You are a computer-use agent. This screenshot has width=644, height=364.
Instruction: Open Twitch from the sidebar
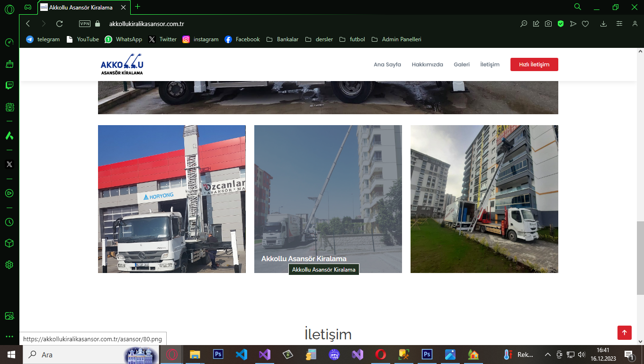(x=9, y=85)
